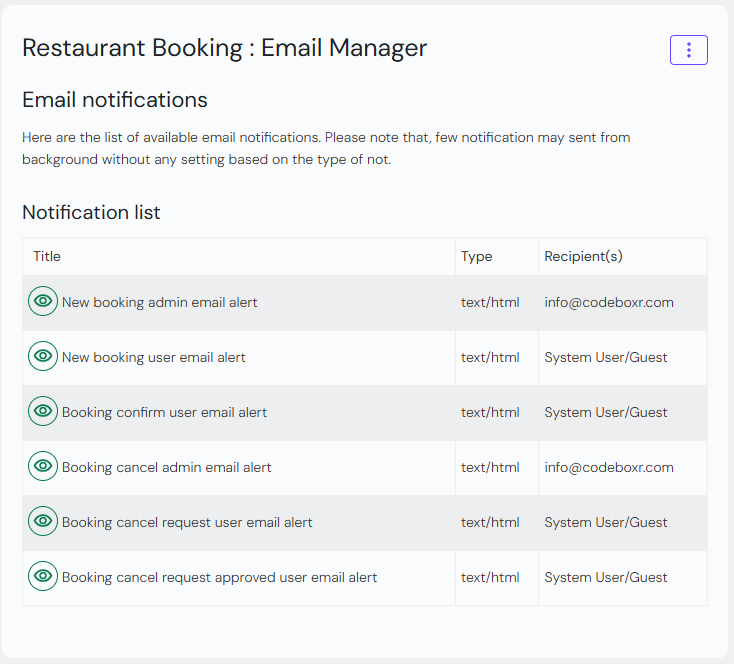Preview New booking user email alert eye icon
This screenshot has width=734, height=664.
[43, 356]
